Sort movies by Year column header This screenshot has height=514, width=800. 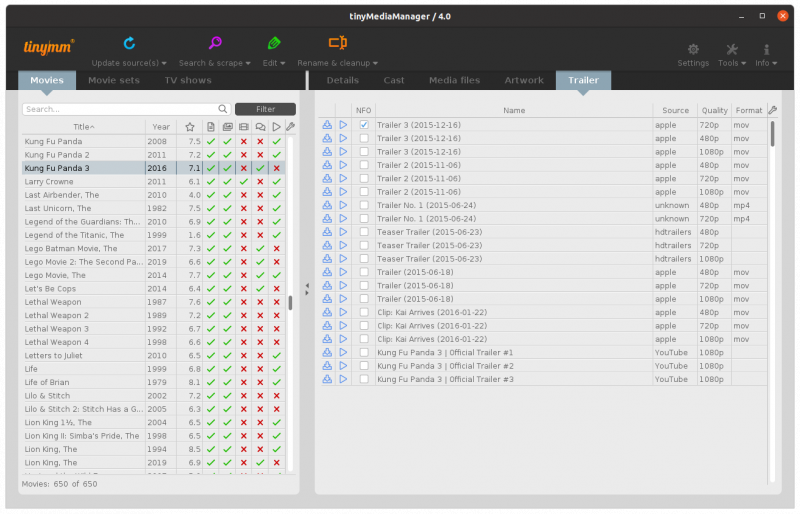coord(161,127)
